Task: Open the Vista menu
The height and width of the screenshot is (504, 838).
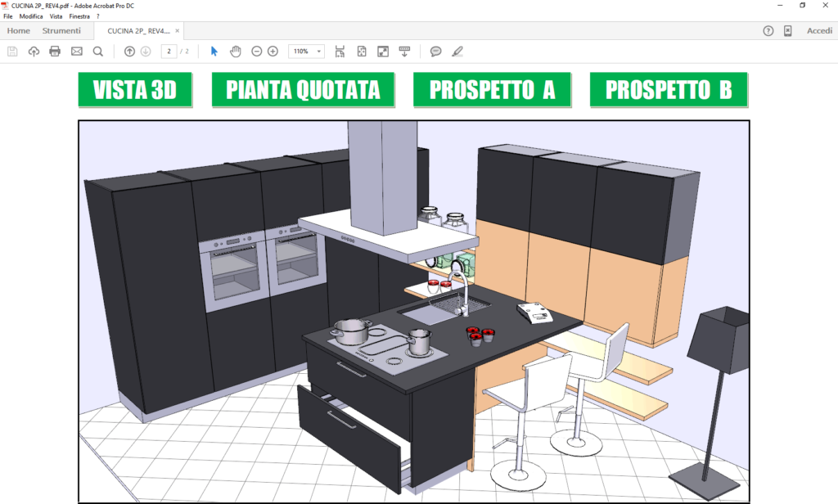Action: point(56,16)
